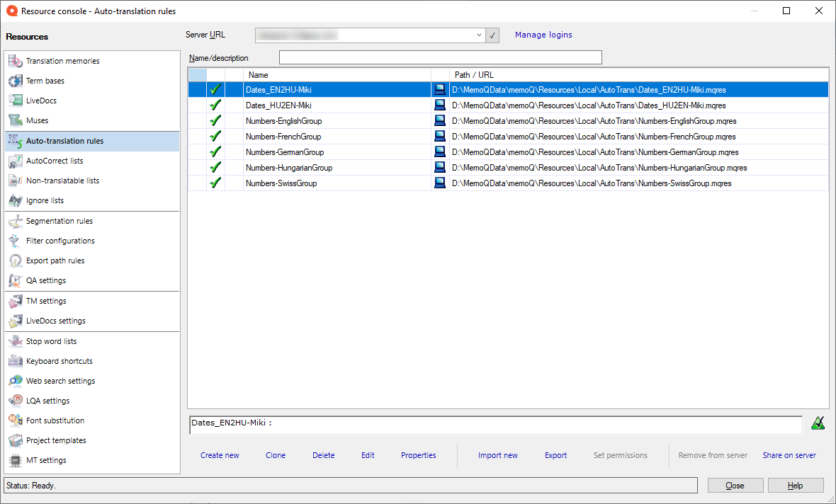Screen dimensions: 836x504
Task: Toggle the checkmark for Numbers-SwissGroup
Action: click(x=215, y=183)
